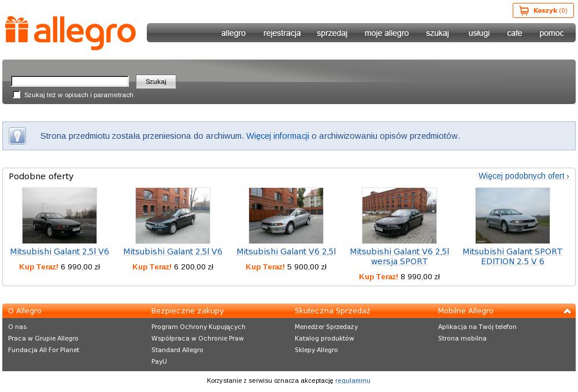Open the silver car photo above the 5 900,00 zł offer
This screenshot has height=392, width=578.
(x=286, y=215)
